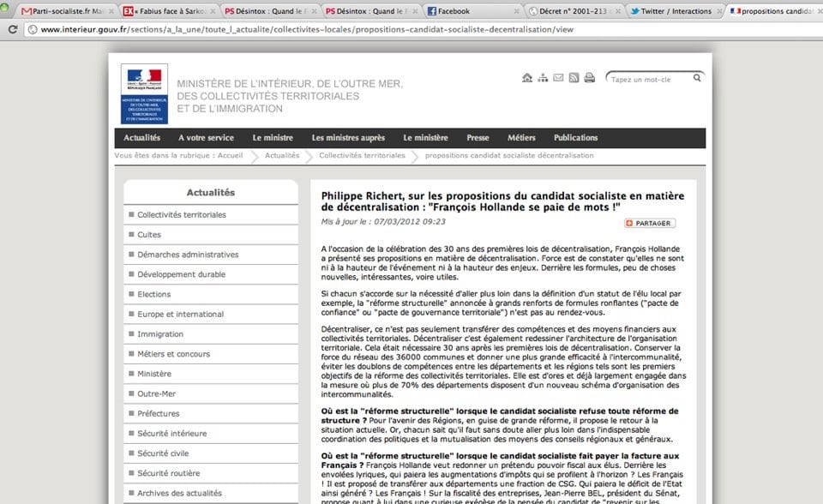This screenshot has height=504, width=823.
Task: Click the envelope contact icon
Action: coord(558,78)
